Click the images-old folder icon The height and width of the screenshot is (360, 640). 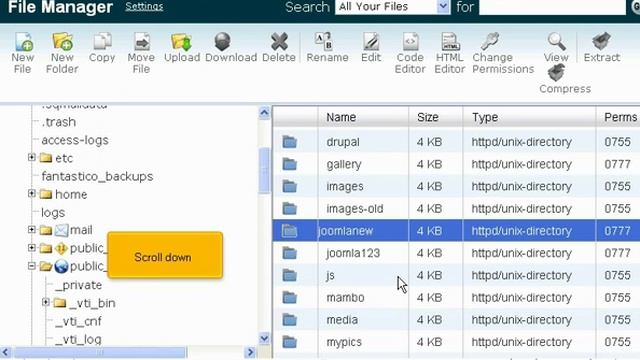coord(289,209)
